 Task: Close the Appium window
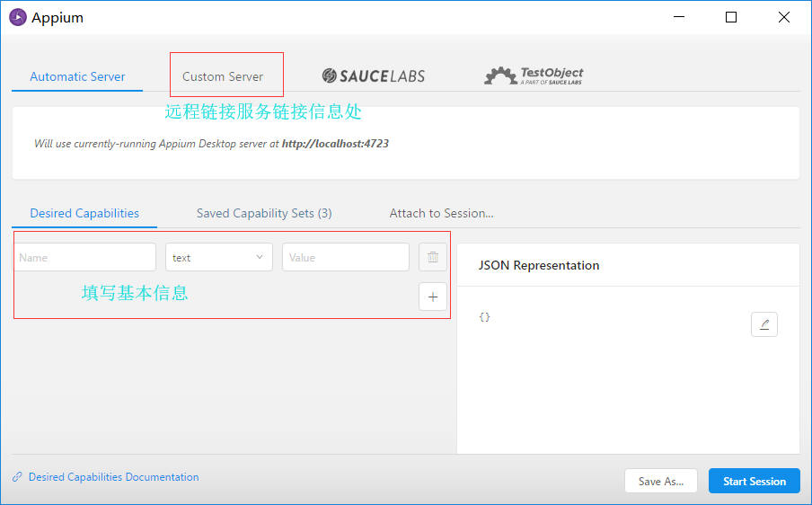784,17
